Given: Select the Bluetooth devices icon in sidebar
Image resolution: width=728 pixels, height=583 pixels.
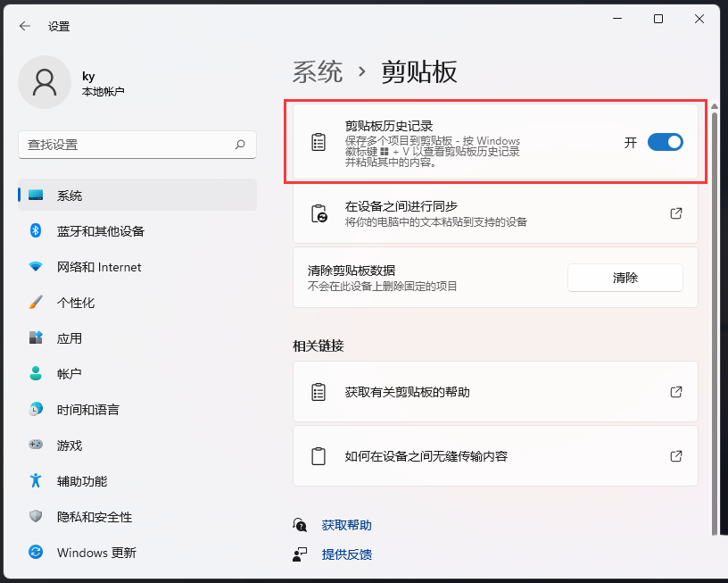Looking at the screenshot, I should point(35,231).
